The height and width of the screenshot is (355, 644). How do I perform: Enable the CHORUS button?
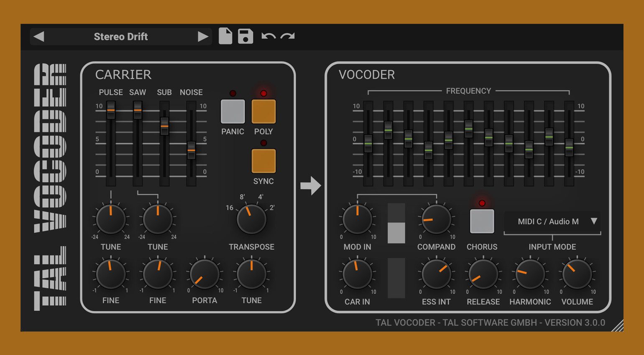[482, 221]
